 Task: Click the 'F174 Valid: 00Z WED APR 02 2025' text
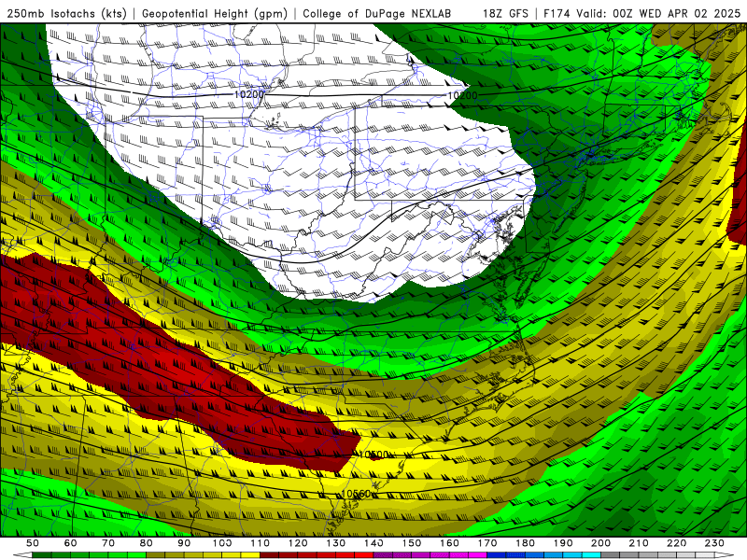pos(642,13)
